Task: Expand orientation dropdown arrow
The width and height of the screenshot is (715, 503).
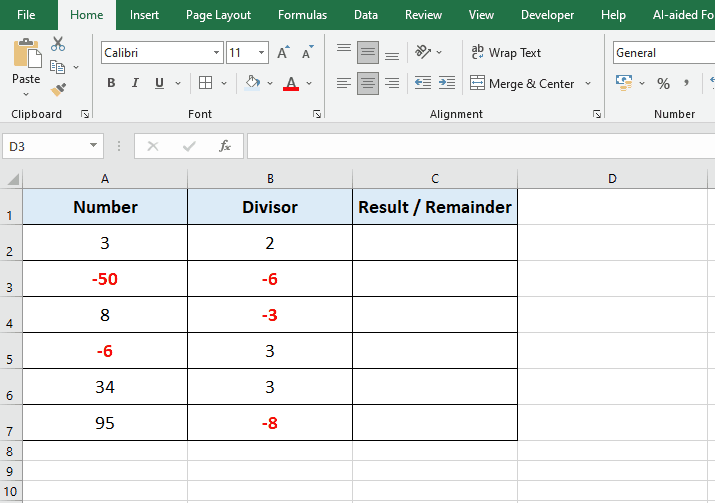Action: pos(439,52)
